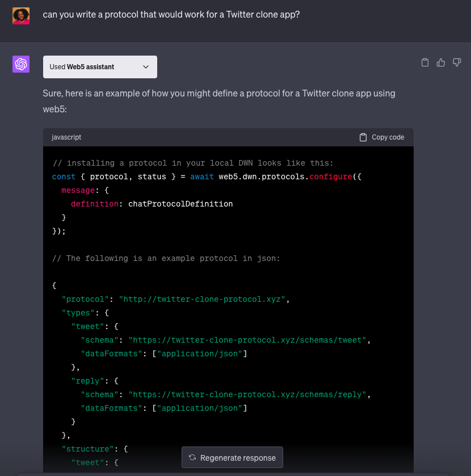471x476 pixels.
Task: Click the comment about example protocol in json
Action: pos(166,258)
